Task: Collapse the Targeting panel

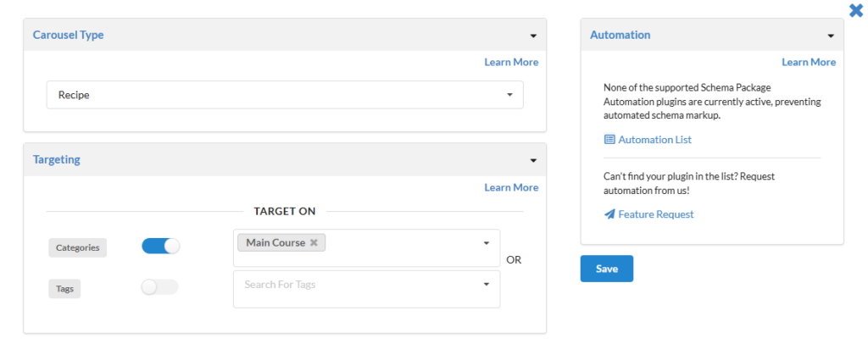Action: (x=533, y=160)
